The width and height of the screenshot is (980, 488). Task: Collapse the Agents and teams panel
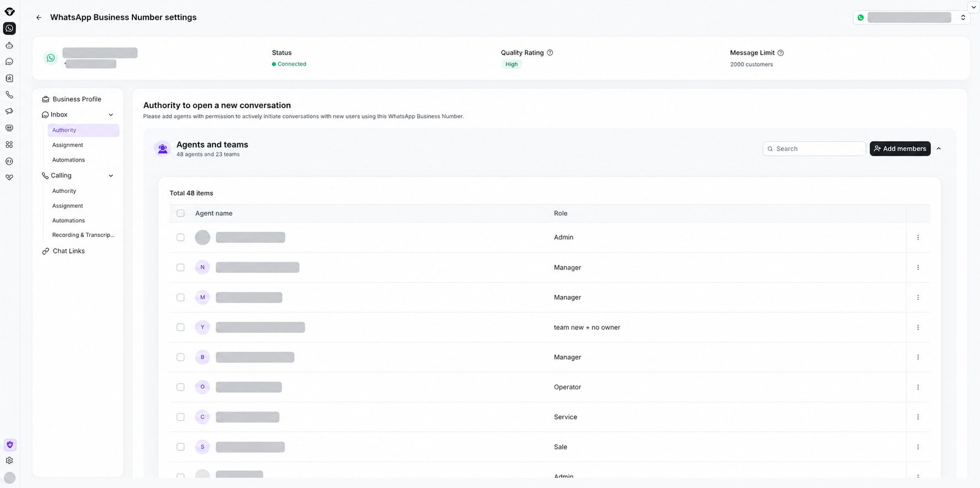[x=939, y=148]
